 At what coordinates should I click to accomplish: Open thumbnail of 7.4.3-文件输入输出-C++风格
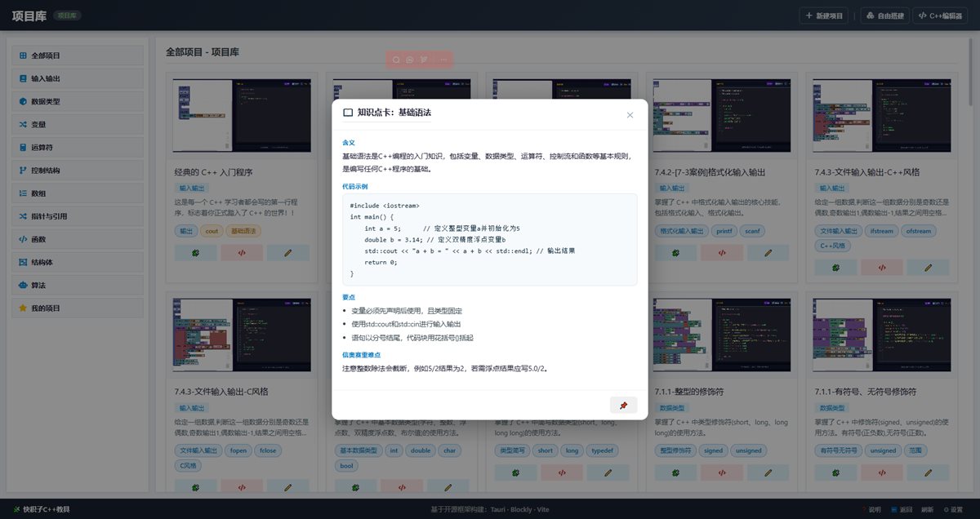(x=882, y=116)
